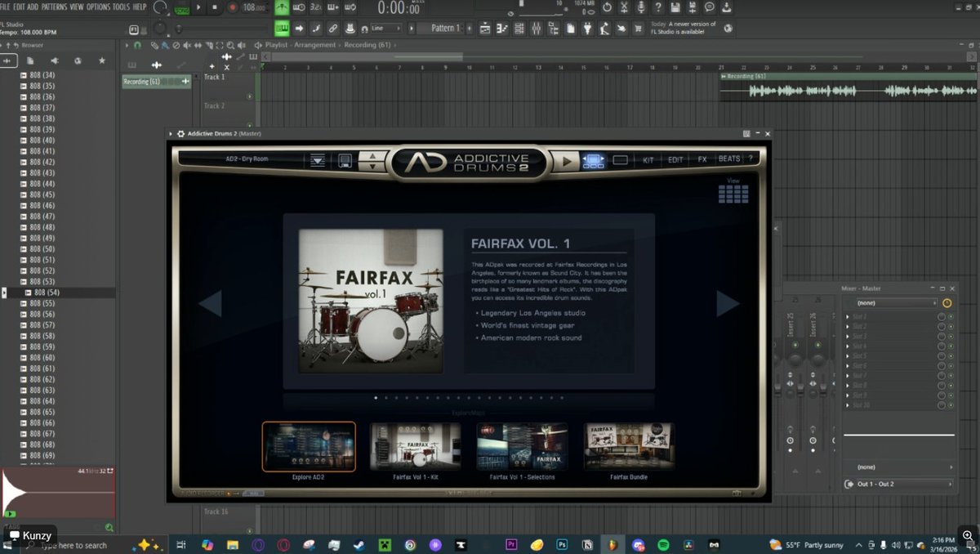Open the Playlist view icon
The image size is (980, 554).
485,28
